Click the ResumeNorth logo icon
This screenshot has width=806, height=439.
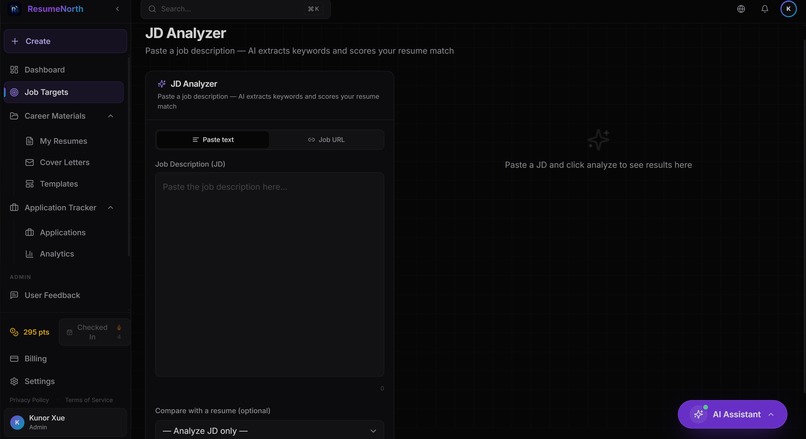[14, 9]
